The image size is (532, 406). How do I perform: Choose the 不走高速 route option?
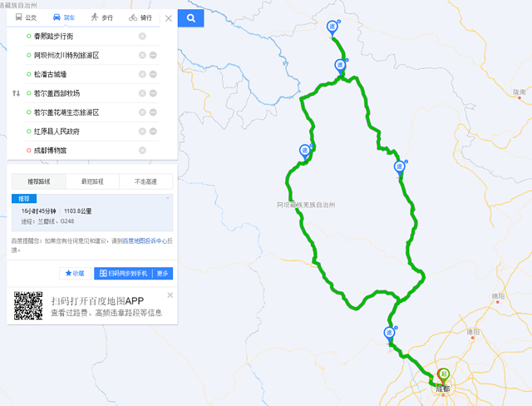click(146, 181)
